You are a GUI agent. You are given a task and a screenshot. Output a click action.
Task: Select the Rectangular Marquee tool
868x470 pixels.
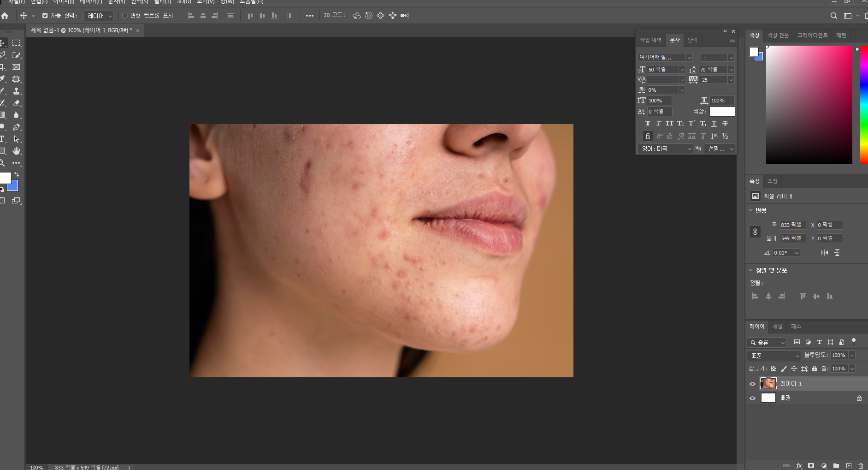pyautogui.click(x=17, y=43)
